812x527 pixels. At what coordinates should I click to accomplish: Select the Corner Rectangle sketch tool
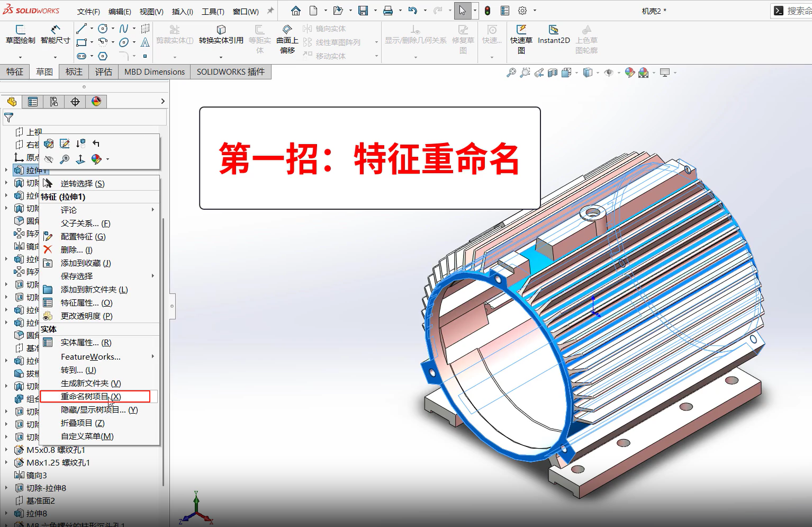[81, 42]
